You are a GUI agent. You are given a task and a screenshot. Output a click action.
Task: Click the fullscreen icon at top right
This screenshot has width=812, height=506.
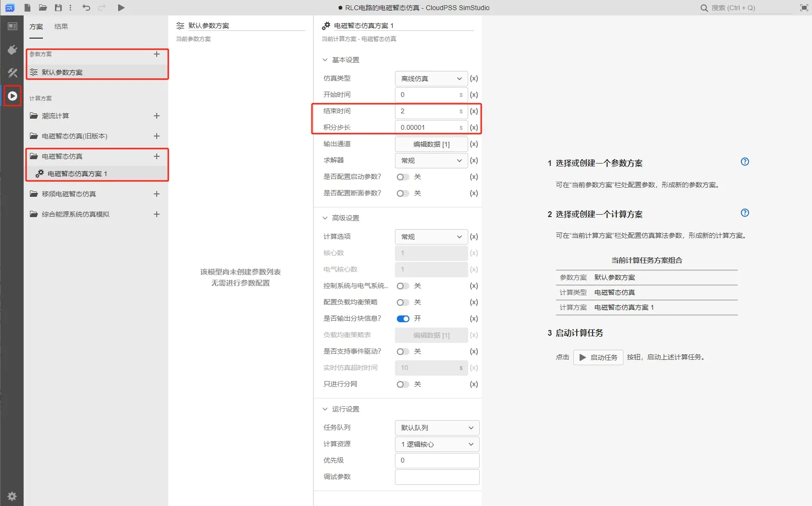pos(804,8)
